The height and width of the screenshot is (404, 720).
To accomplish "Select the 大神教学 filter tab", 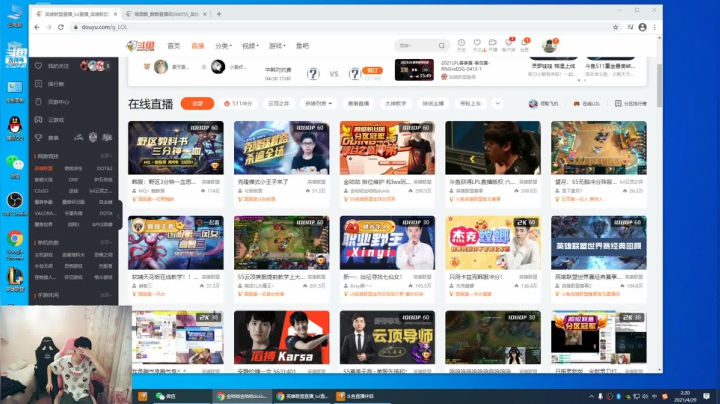I will click(x=396, y=104).
